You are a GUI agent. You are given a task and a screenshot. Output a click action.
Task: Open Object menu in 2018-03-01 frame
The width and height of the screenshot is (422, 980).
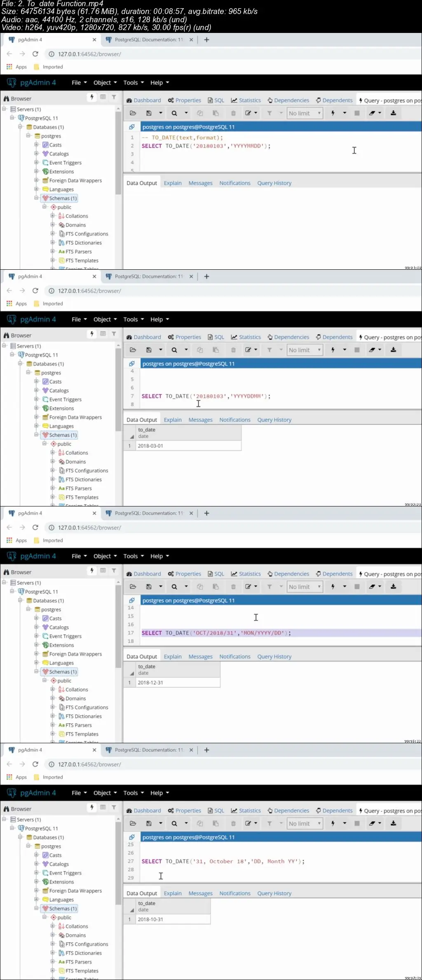105,320
